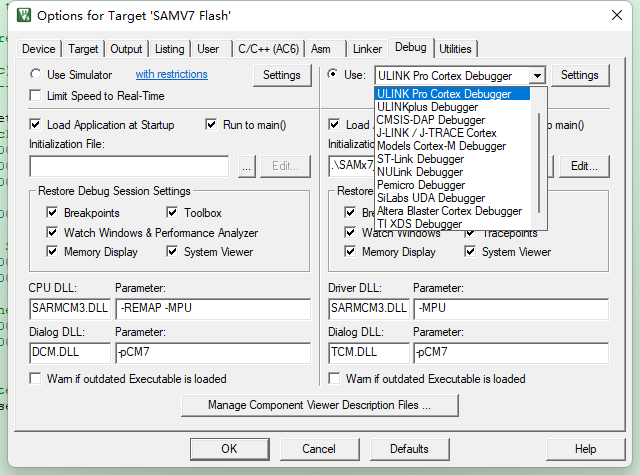Close the Options for Target dialog
Image resolution: width=640 pixels, height=475 pixels.
coord(614,16)
